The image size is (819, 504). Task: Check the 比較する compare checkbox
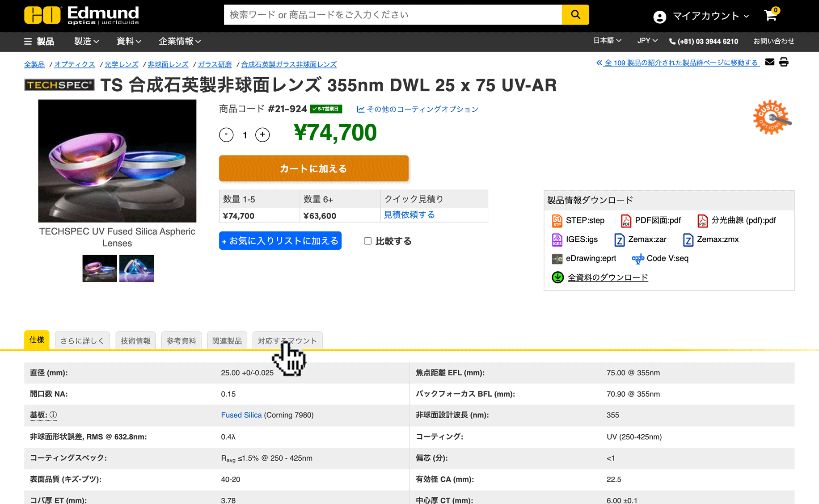[367, 241]
